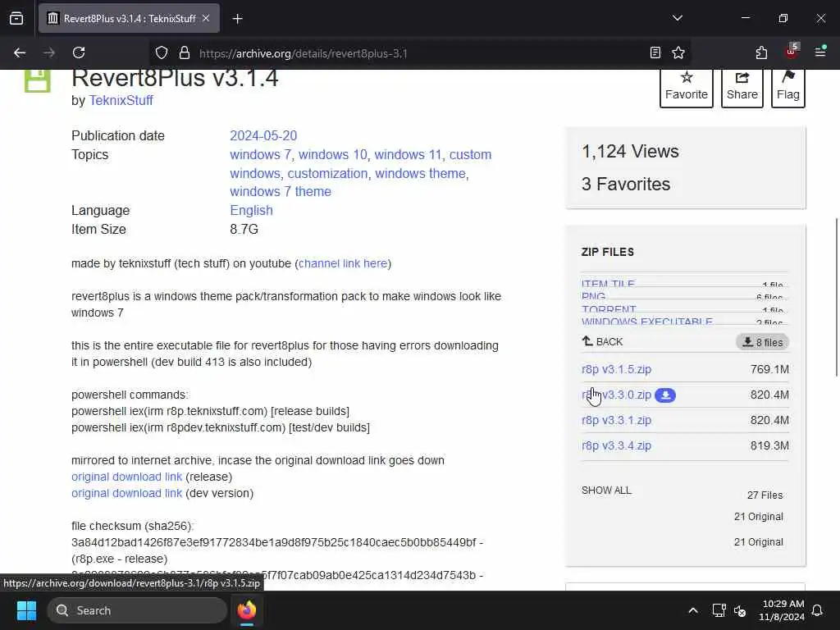The height and width of the screenshot is (630, 840).
Task: Open the Windows Start menu
Action: click(26, 610)
